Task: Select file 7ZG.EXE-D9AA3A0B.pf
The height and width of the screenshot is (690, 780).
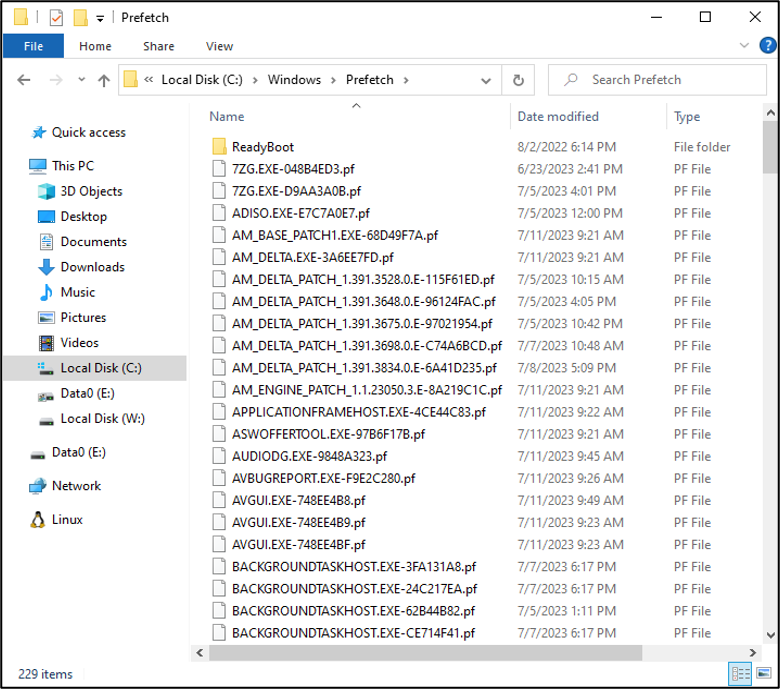Action: tap(296, 191)
